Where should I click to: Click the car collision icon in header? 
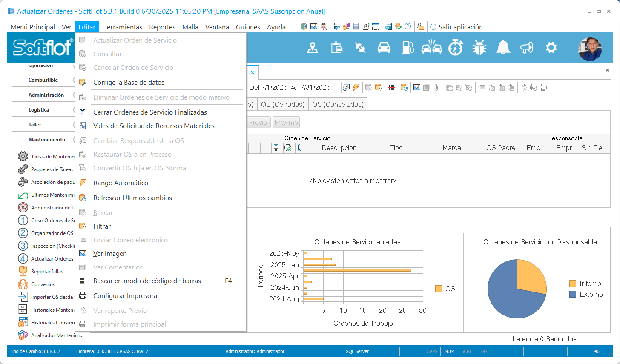pyautogui.click(x=431, y=48)
